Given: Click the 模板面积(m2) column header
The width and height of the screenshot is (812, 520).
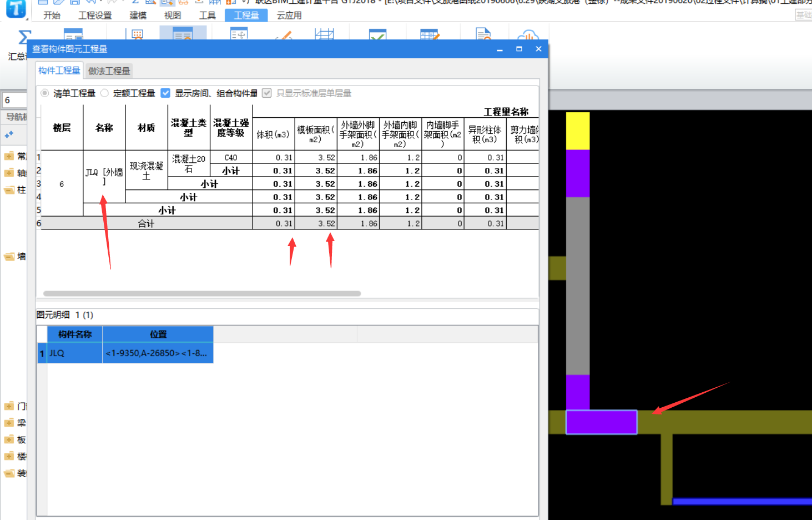Looking at the screenshot, I should coord(315,134).
